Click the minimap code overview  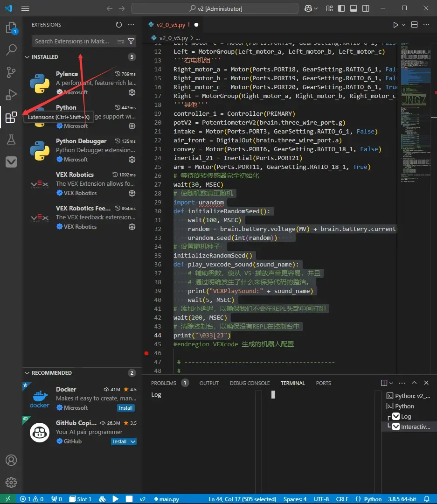[x=416, y=112]
